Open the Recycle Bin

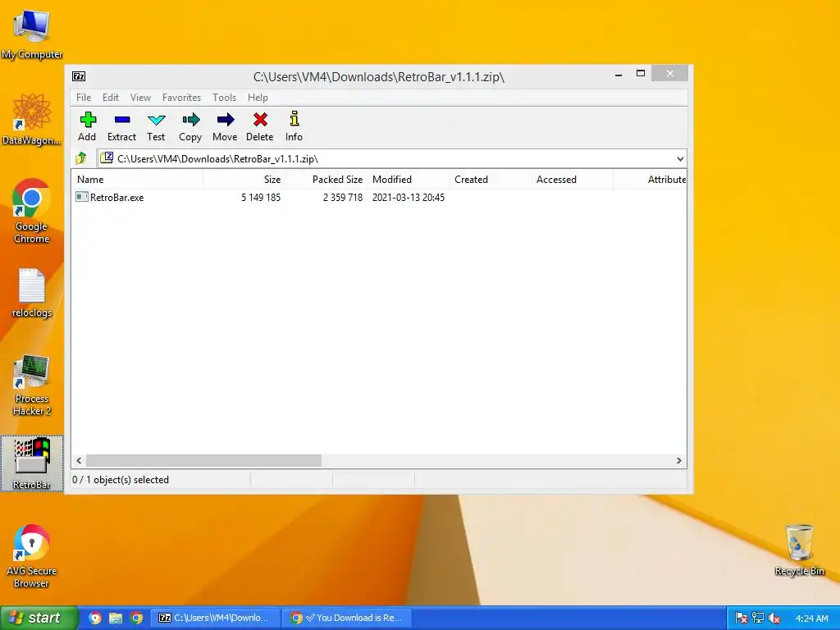[799, 550]
